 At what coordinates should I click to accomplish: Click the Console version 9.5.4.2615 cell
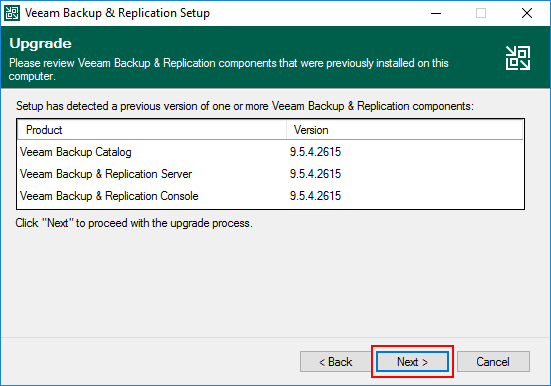pos(315,196)
